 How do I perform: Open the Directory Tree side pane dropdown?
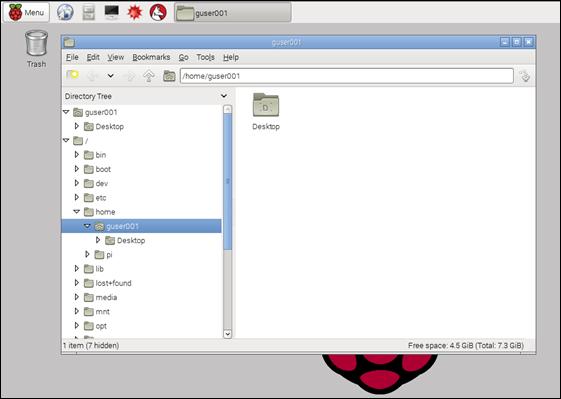(224, 96)
